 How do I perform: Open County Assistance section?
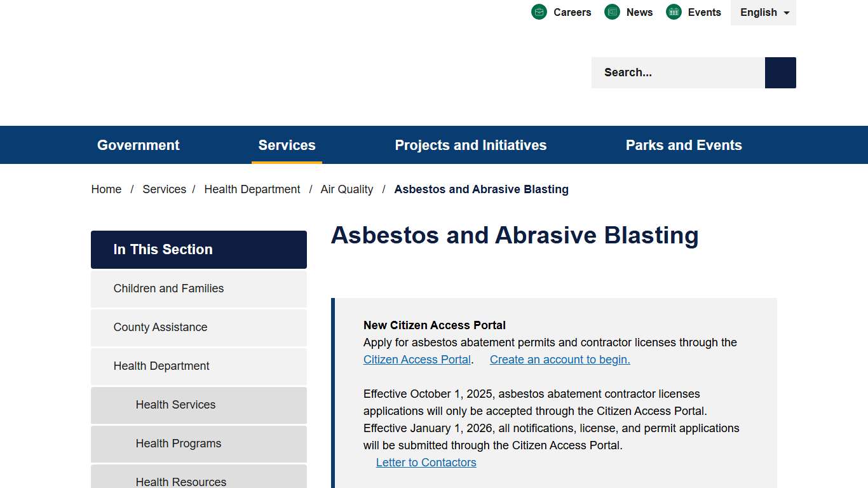click(x=160, y=327)
